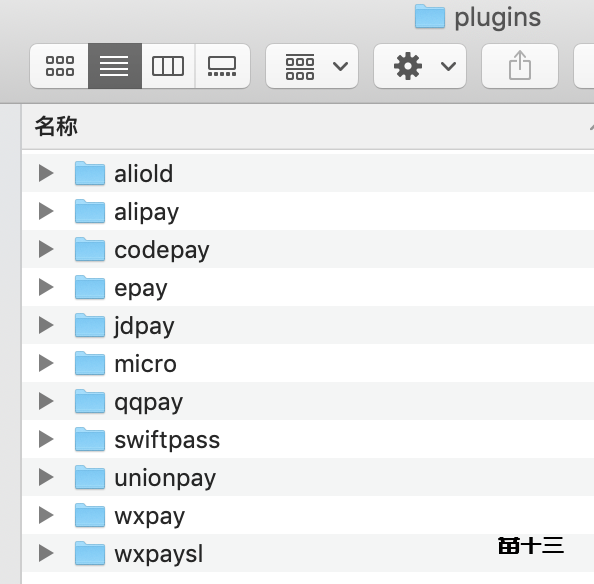This screenshot has width=594, height=584.
Task: Click the plugins folder icon in title
Action: (430, 16)
